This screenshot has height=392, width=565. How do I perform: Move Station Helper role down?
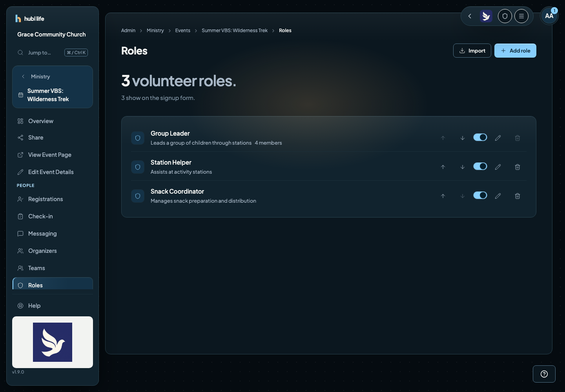463,167
